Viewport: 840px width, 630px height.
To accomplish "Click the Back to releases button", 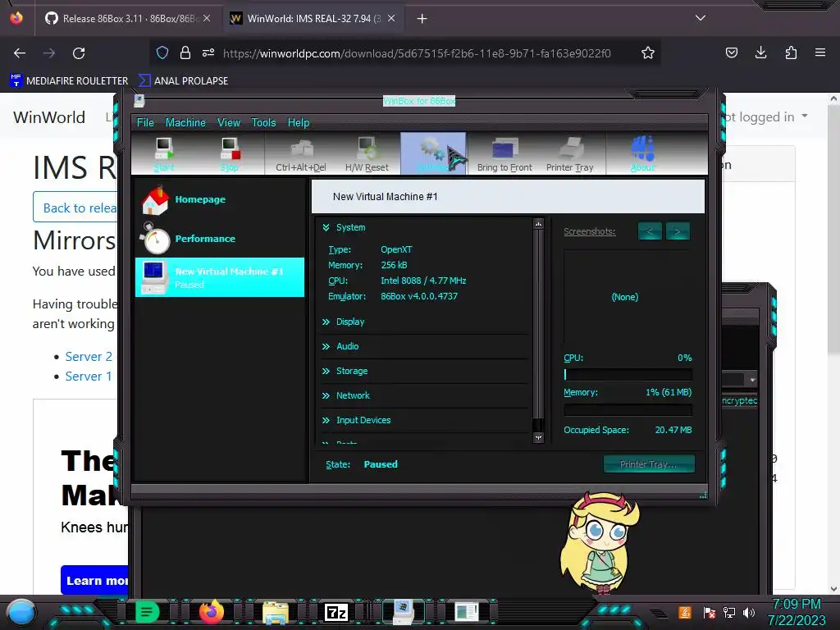I will click(x=75, y=208).
